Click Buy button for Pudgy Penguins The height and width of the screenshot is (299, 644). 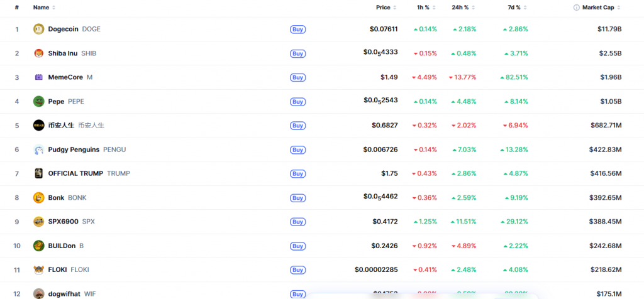(x=297, y=150)
